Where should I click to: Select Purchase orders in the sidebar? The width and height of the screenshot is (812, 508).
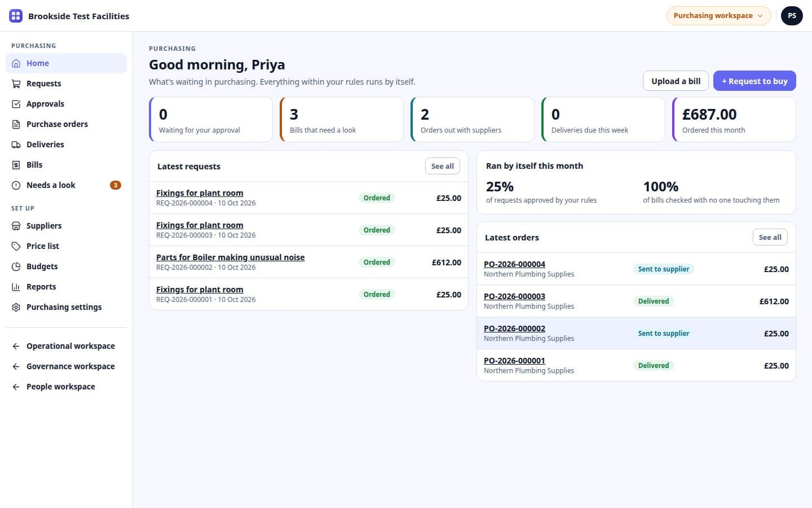pyautogui.click(x=66, y=124)
